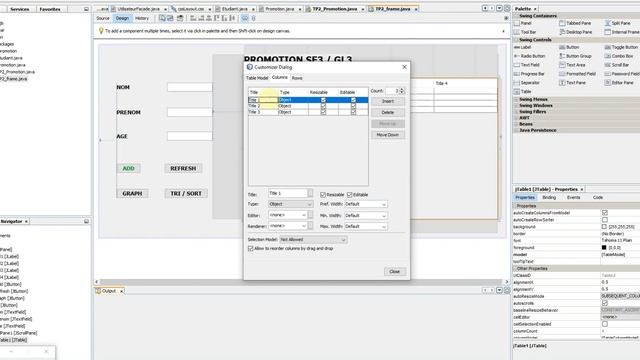Uncheck the Resizable option below the column table
The width and height of the screenshot is (640, 360).
323,195
